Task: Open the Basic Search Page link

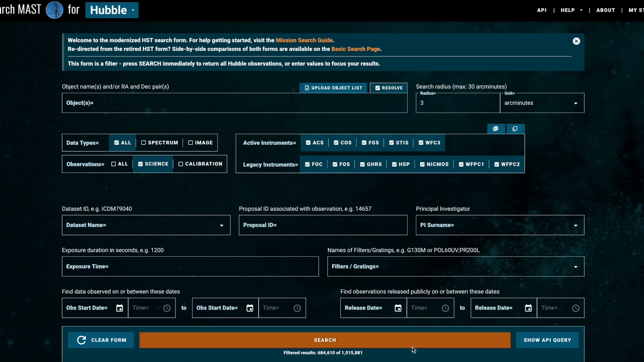Action: [356, 49]
